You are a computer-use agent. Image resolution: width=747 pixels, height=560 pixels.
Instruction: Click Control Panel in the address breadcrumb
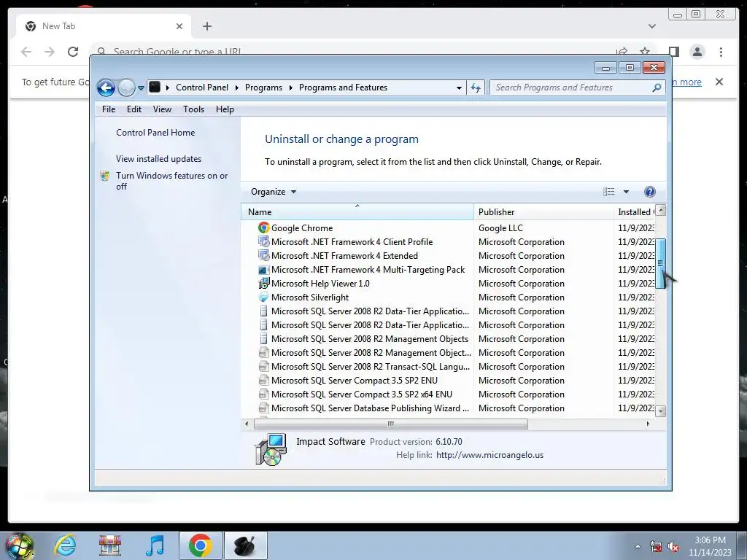tap(202, 87)
